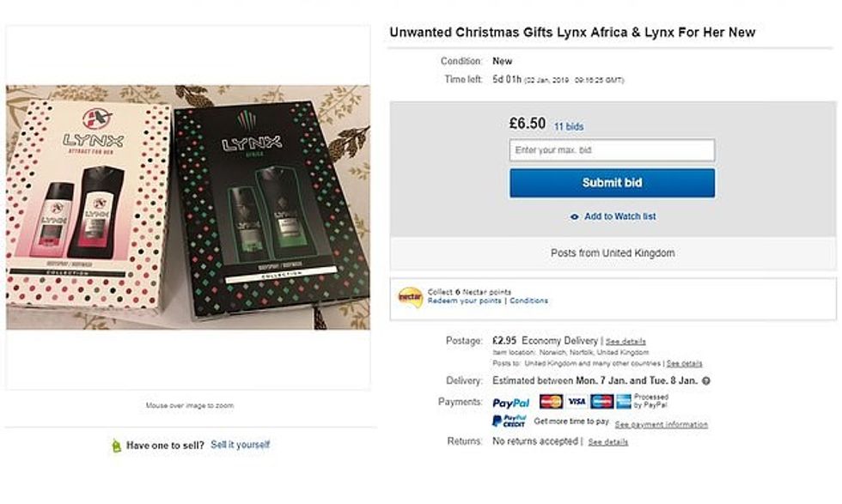Click the Visa card icon
The width and height of the screenshot is (842, 504).
(x=576, y=402)
